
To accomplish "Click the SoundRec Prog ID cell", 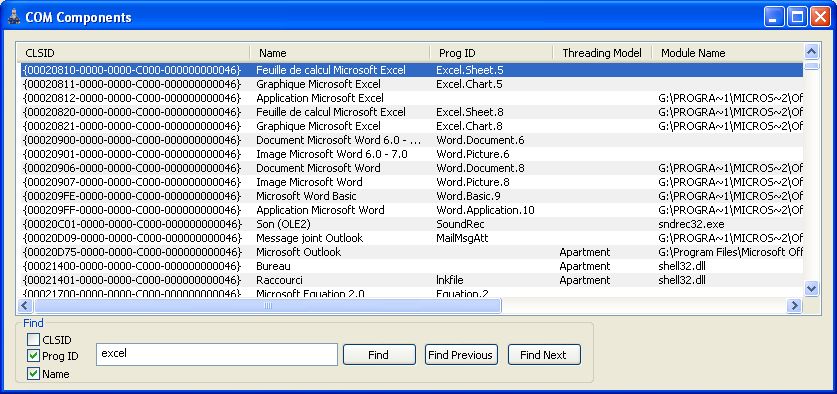I will [x=460, y=224].
